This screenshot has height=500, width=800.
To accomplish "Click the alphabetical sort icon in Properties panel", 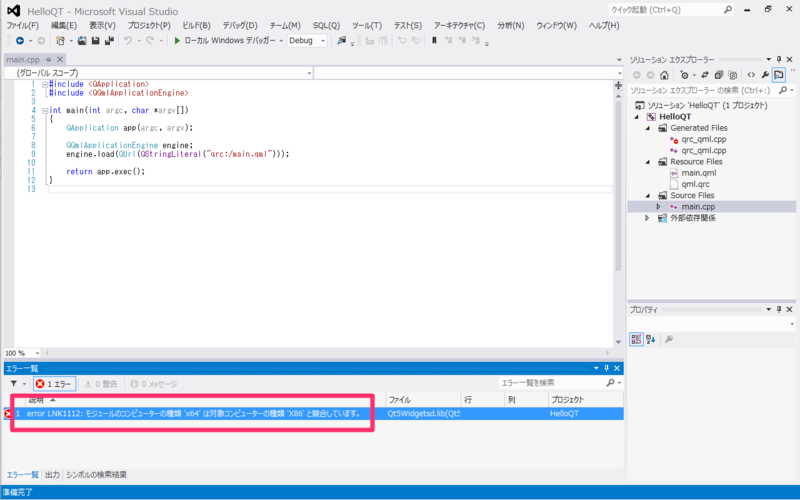I will [x=651, y=339].
